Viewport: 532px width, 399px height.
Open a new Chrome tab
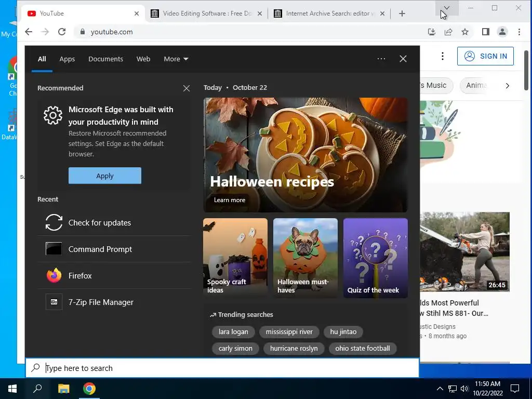tap(402, 14)
